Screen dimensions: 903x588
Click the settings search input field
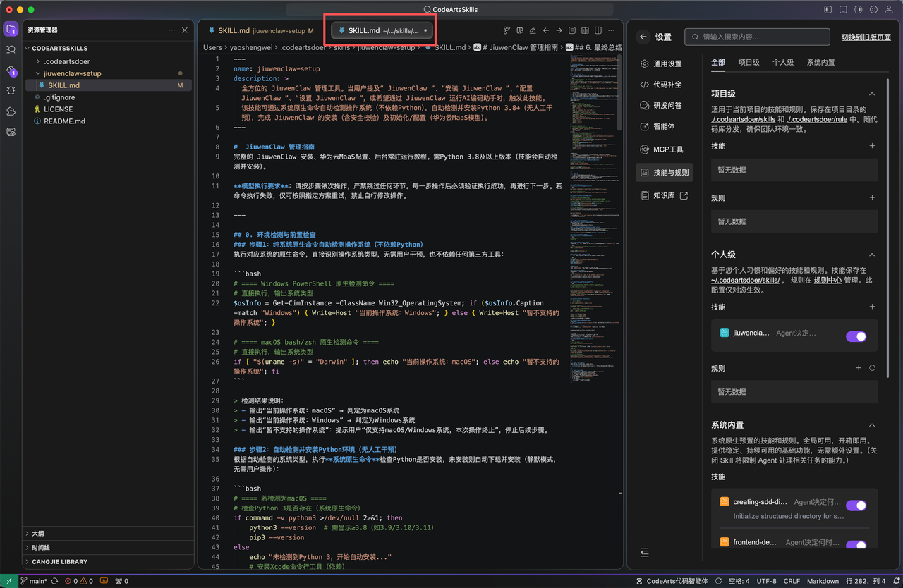tap(756, 37)
